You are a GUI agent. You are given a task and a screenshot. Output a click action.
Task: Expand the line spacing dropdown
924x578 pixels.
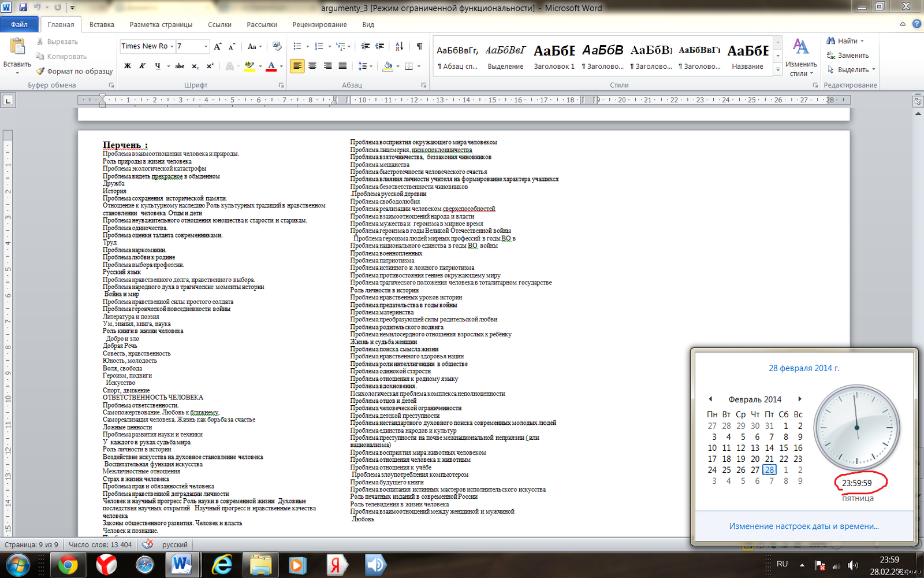pyautogui.click(x=371, y=66)
